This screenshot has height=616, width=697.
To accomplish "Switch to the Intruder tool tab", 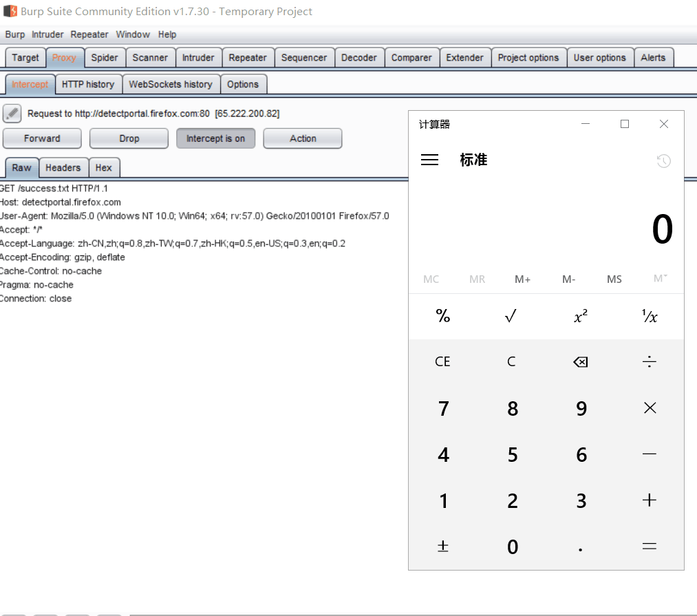I will point(198,58).
